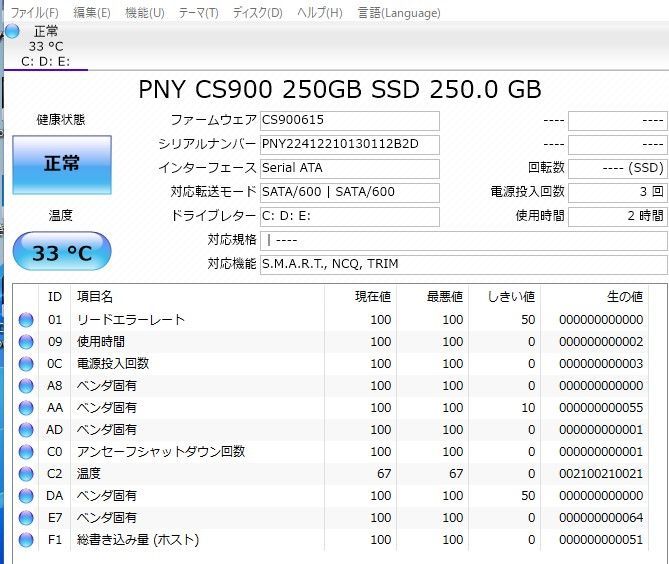Click the 正常 health status button
Screen dimensions: 669x564
click(x=62, y=165)
